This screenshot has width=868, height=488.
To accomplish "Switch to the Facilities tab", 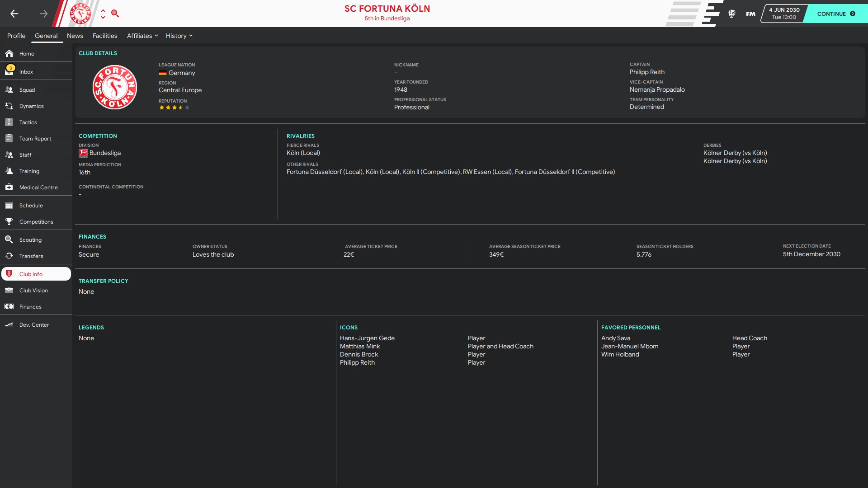I will (105, 36).
